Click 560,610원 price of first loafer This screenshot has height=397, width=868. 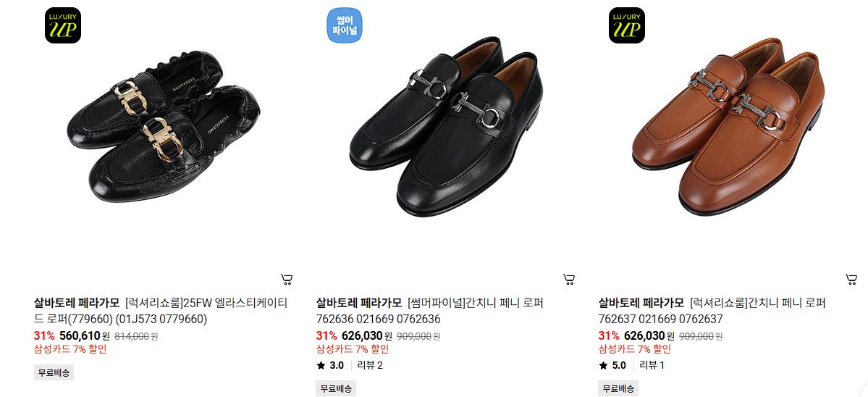[x=85, y=335]
